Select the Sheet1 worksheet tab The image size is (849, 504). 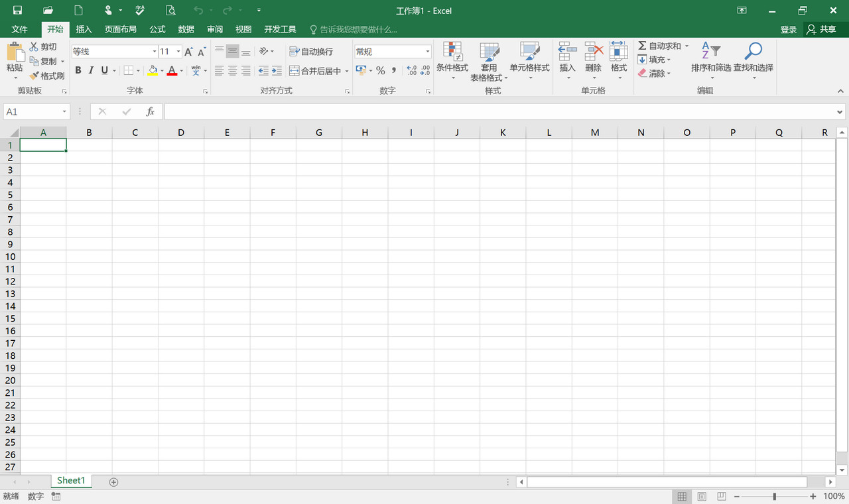coord(71,481)
